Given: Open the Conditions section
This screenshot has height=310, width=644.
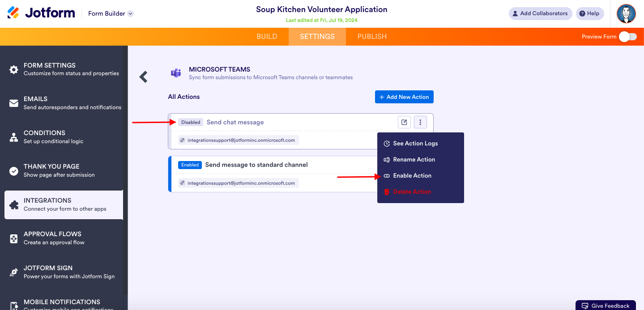Looking at the screenshot, I should point(64,137).
